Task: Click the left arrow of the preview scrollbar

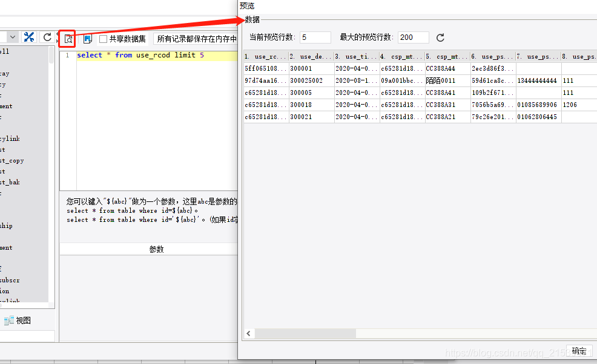Action: 248,333
